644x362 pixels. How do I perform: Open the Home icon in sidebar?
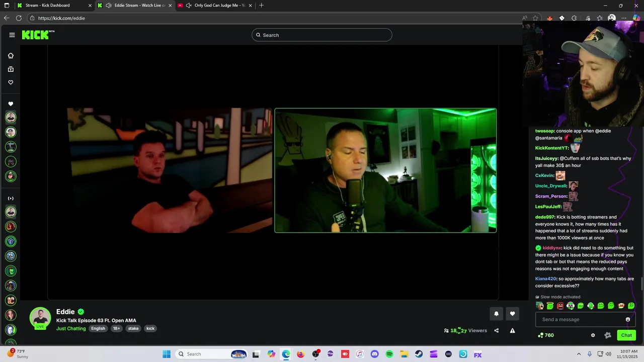[11, 56]
